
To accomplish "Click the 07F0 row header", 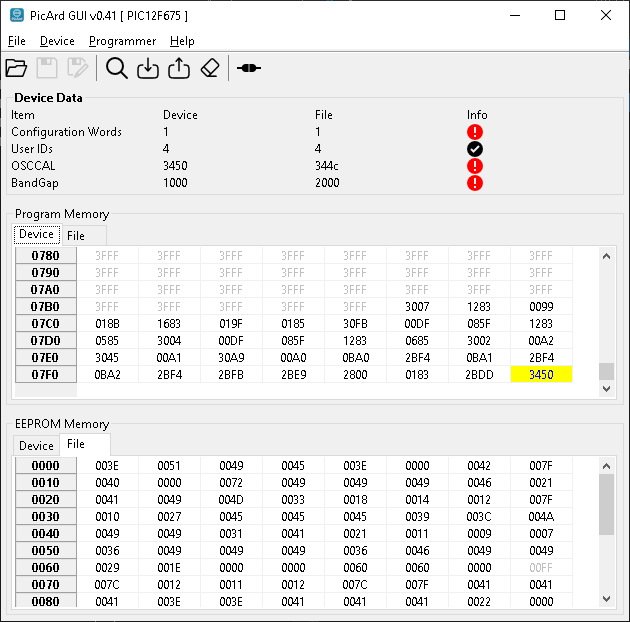I will (45, 374).
